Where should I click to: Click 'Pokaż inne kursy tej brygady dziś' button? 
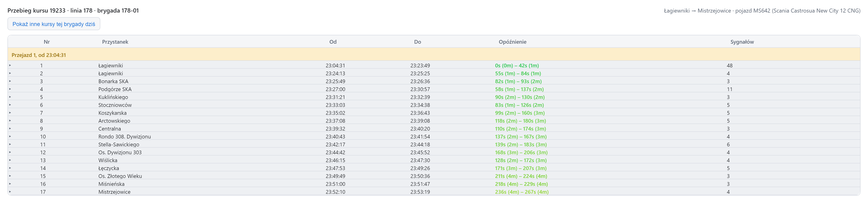click(54, 24)
